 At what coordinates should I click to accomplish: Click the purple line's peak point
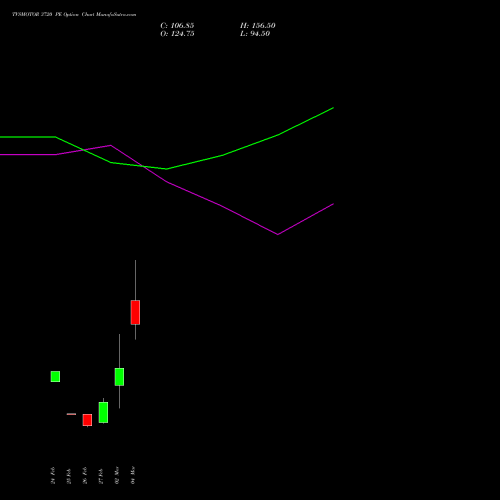[111, 145]
